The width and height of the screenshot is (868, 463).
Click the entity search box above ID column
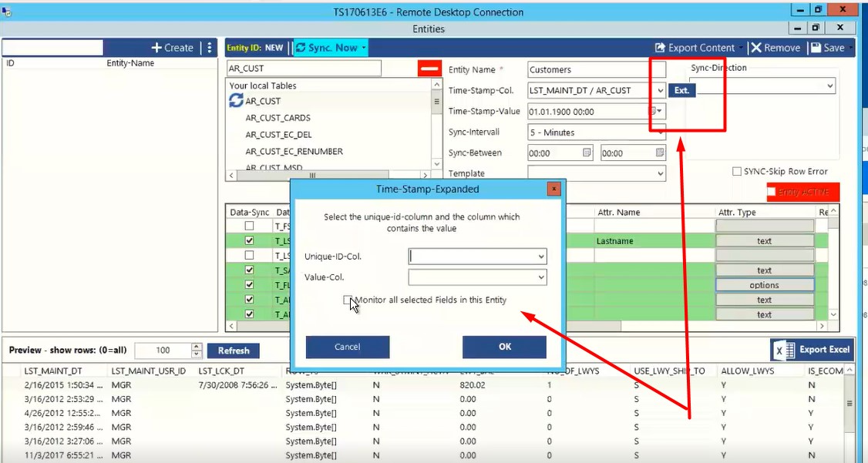point(52,48)
